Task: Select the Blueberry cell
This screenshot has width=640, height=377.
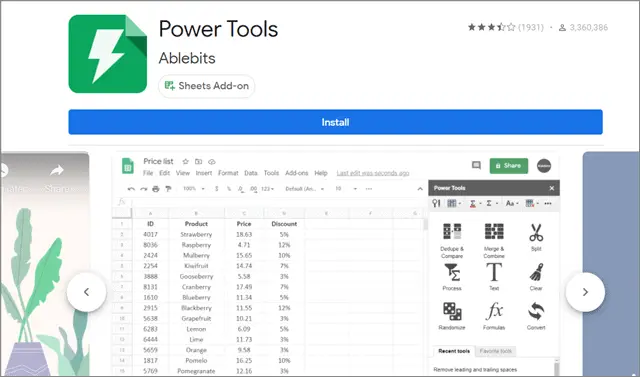Action: pos(196,297)
